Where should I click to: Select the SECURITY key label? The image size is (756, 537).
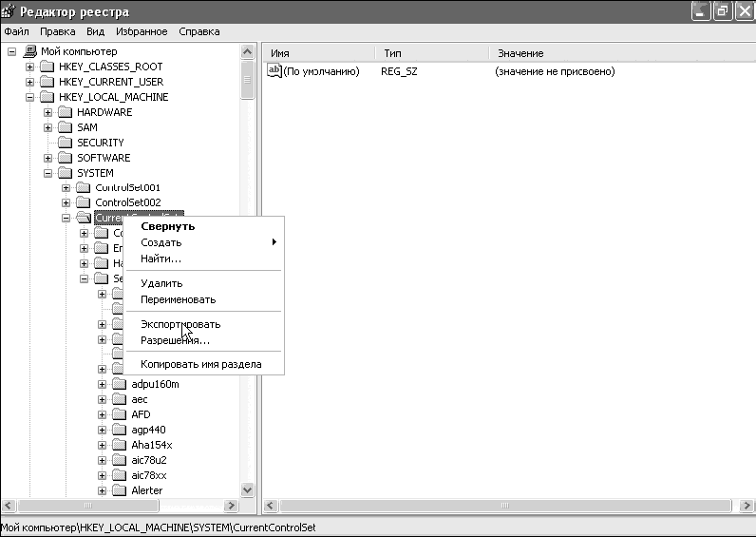101,143
